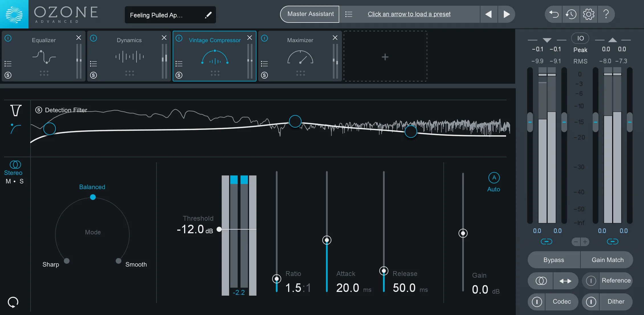Open the undo history clock icon
The width and height of the screenshot is (644, 315).
pyautogui.click(x=571, y=14)
